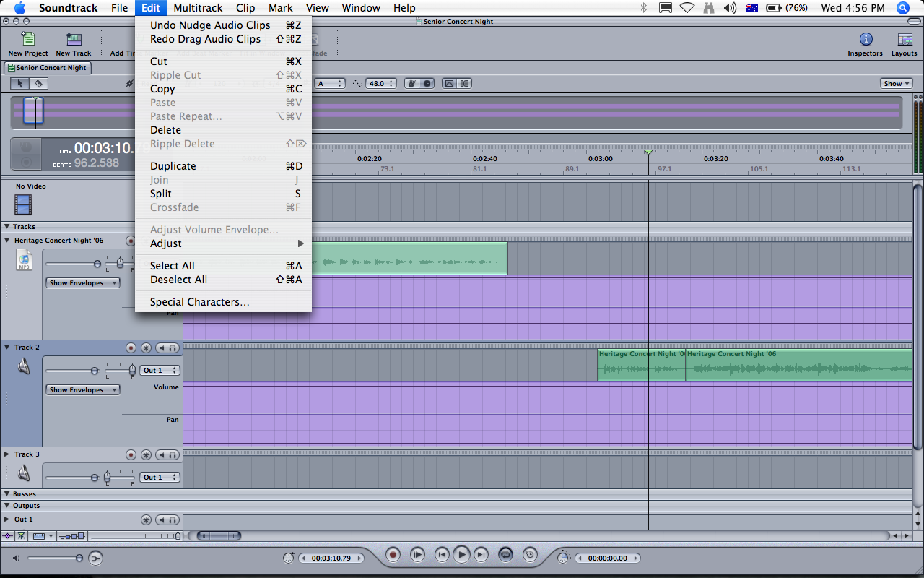Toggle the effects bypass button on Track 3

147,454
